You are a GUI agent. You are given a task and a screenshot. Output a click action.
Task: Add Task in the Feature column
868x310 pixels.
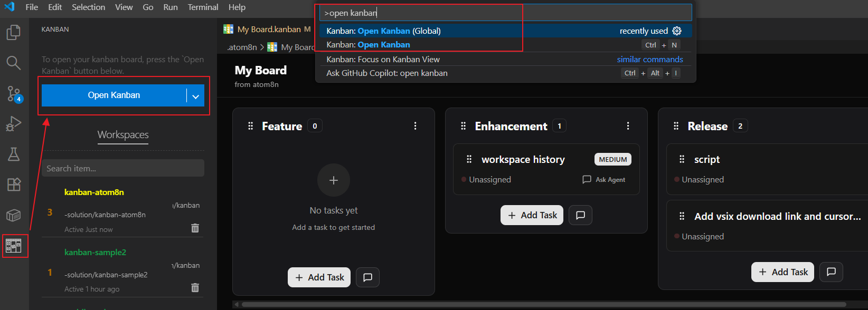click(x=319, y=277)
